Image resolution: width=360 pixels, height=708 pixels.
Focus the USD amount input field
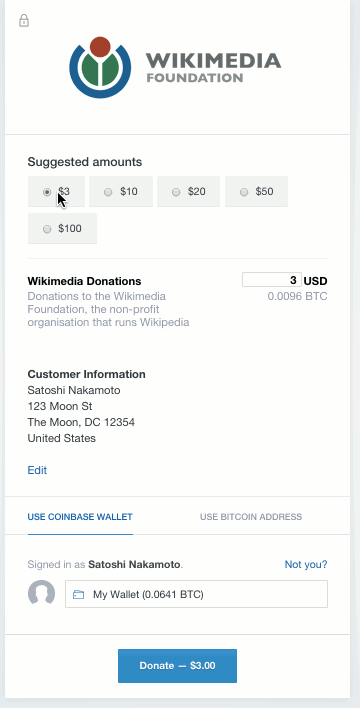click(272, 280)
